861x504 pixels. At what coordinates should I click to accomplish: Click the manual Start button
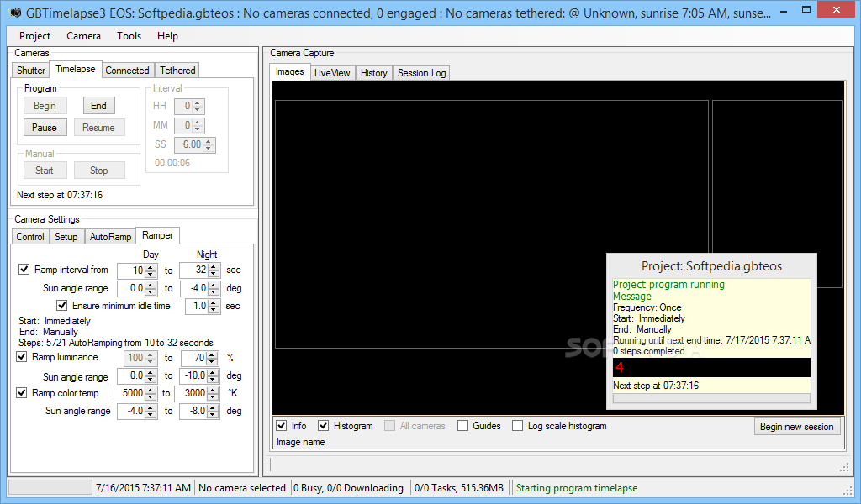pos(45,171)
